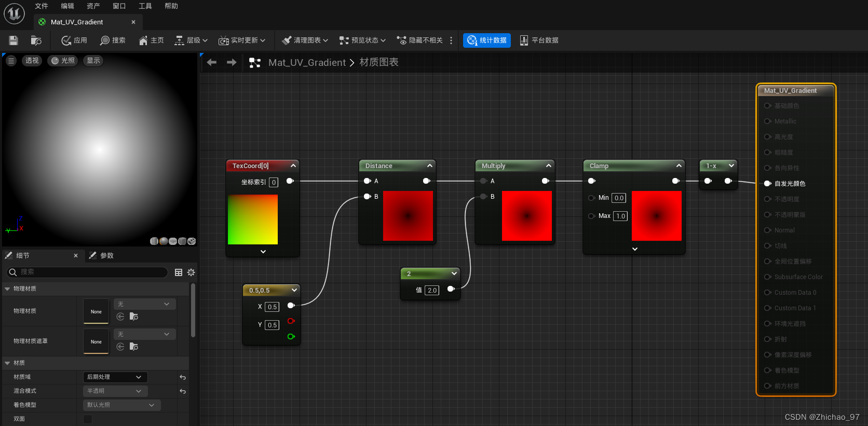Open the details property matrix grid icon
The width and height of the screenshot is (868, 426).
(179, 272)
